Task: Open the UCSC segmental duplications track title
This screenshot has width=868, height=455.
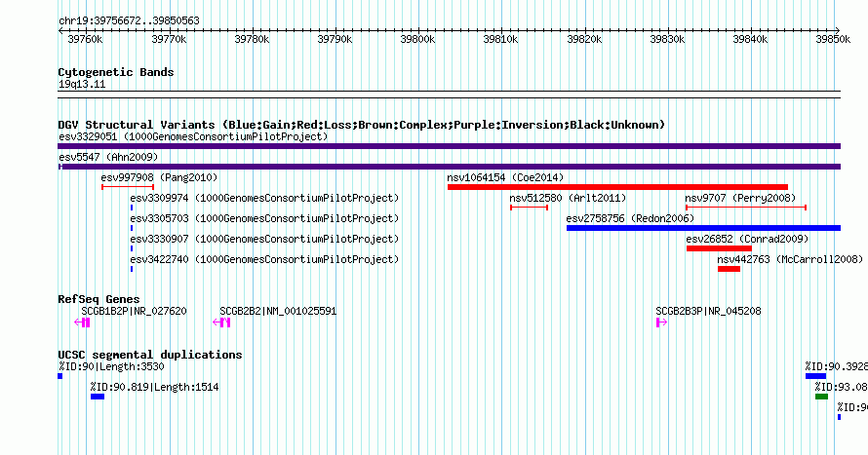Action: pyautogui.click(x=150, y=355)
